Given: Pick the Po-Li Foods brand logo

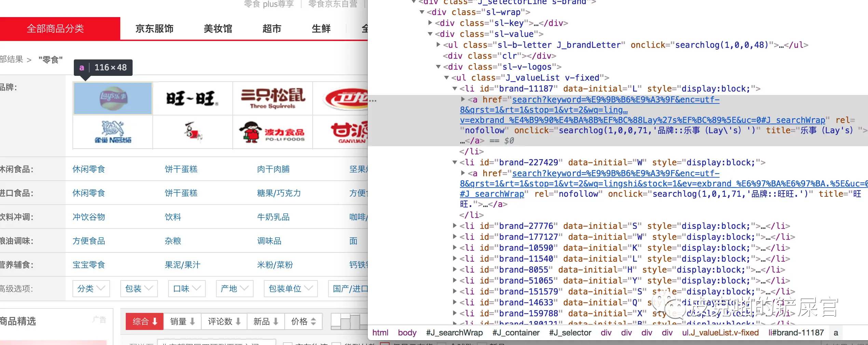Looking at the screenshot, I should tap(273, 132).
